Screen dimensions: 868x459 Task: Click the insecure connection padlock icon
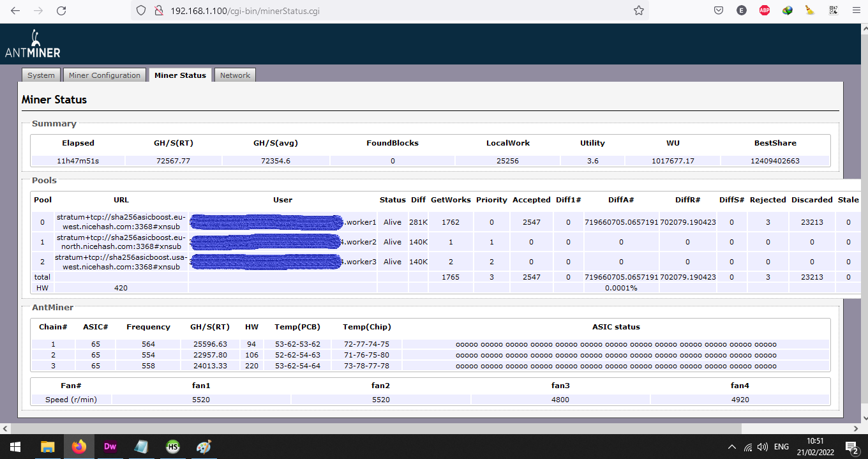click(159, 11)
